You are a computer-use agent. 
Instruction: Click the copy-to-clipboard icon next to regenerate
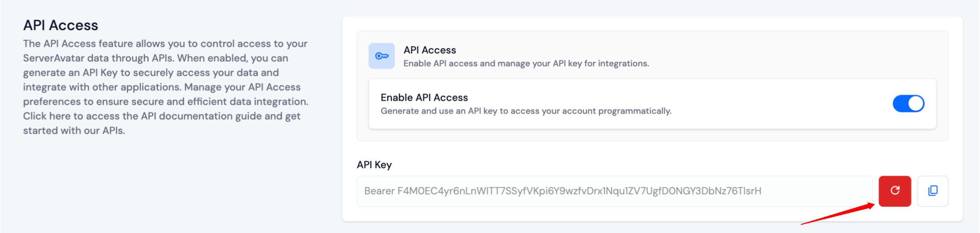(x=933, y=191)
